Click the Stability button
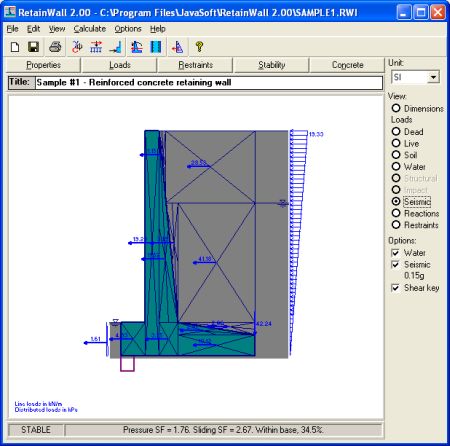Viewport: 450px width, 446px height. pos(272,65)
